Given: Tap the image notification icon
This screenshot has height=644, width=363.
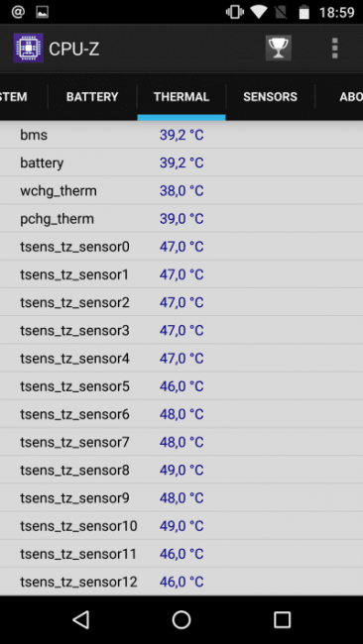Looking at the screenshot, I should coord(42,12).
